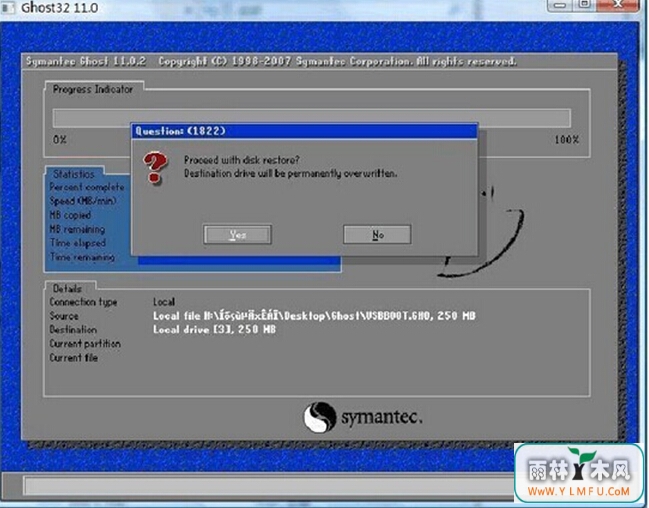Click the Symantec Ghost 11.0.2 copyright header
Screen dimensions: 649x508
click(271, 62)
